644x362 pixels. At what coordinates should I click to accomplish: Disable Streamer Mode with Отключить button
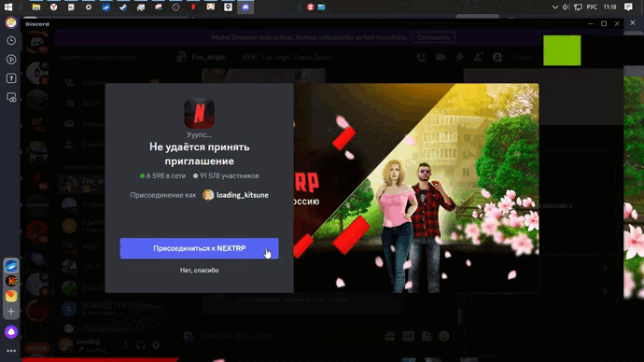click(433, 37)
